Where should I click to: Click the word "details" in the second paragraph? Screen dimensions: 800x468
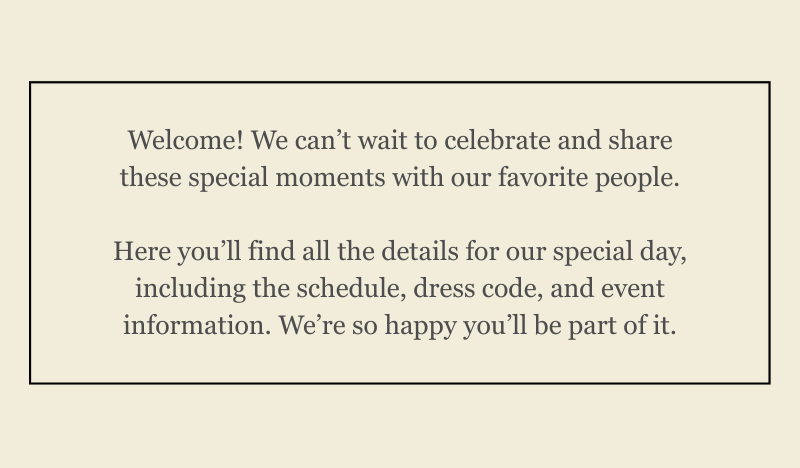420,252
